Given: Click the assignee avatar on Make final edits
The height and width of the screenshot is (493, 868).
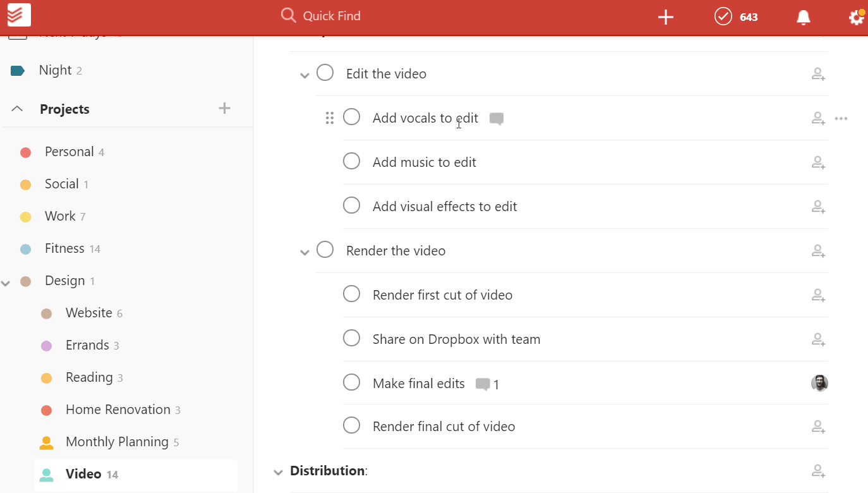Looking at the screenshot, I should tap(819, 383).
